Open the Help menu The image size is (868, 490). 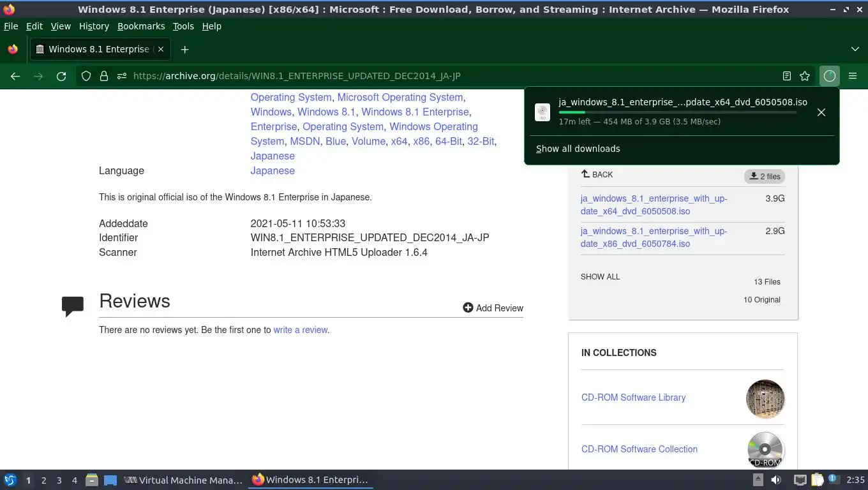pos(212,26)
